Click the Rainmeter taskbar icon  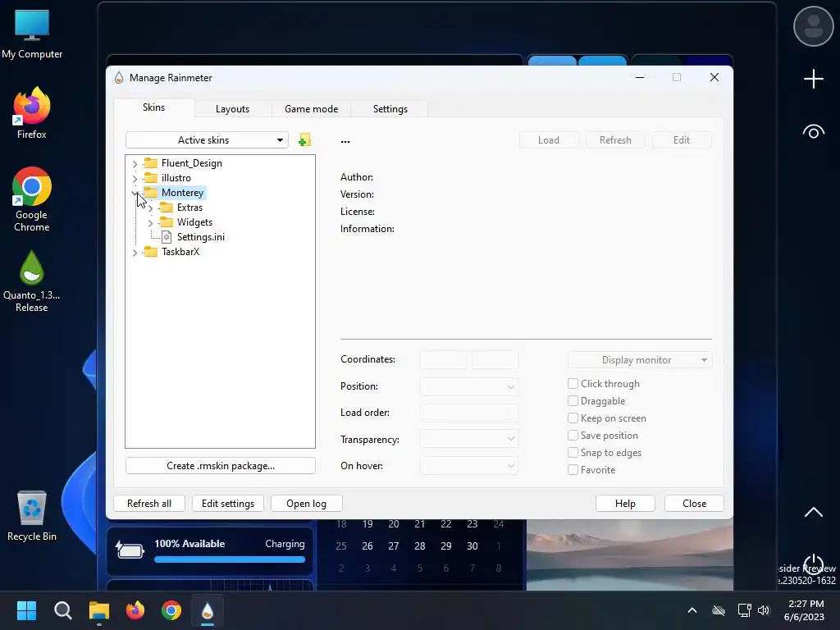(x=208, y=610)
